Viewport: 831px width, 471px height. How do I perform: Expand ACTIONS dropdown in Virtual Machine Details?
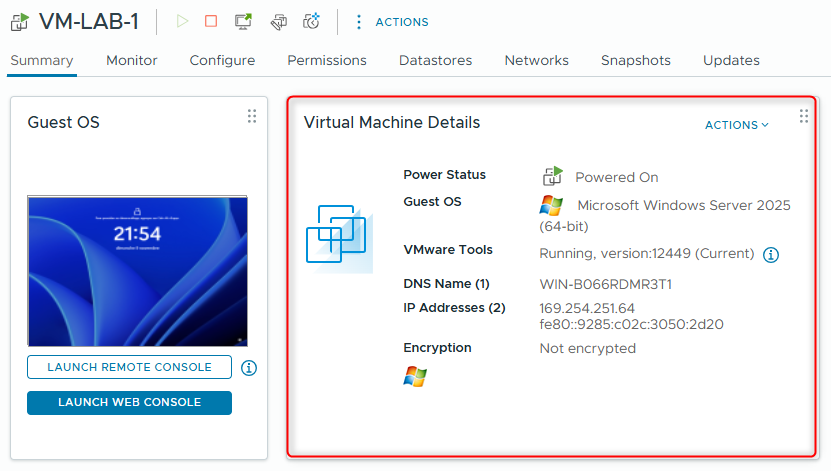[737, 125]
